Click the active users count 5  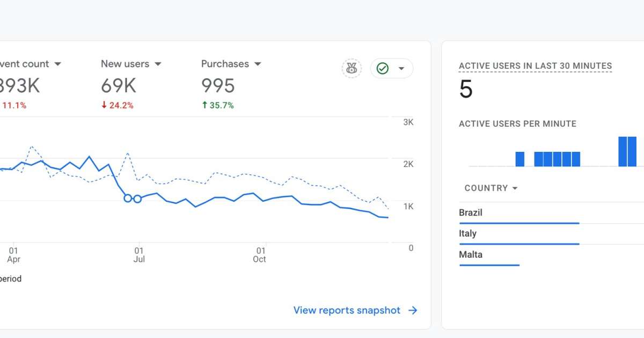pos(466,89)
